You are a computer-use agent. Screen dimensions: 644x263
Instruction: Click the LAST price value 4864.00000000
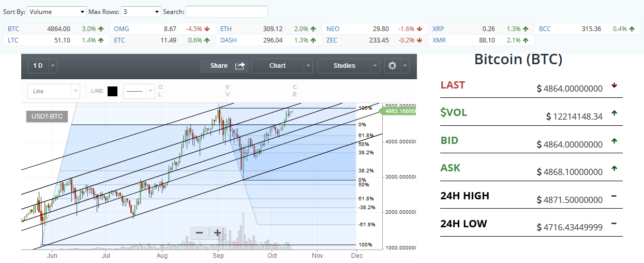tap(570, 89)
